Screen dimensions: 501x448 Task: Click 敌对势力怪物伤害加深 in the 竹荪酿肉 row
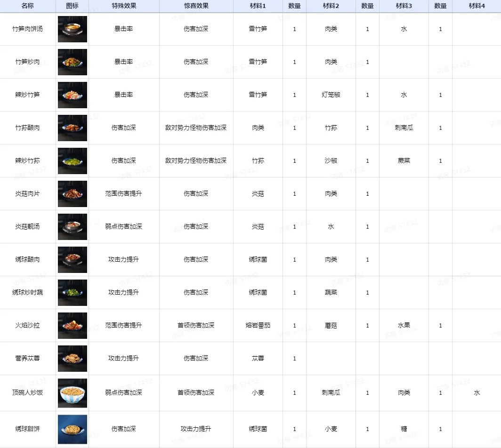(x=196, y=128)
